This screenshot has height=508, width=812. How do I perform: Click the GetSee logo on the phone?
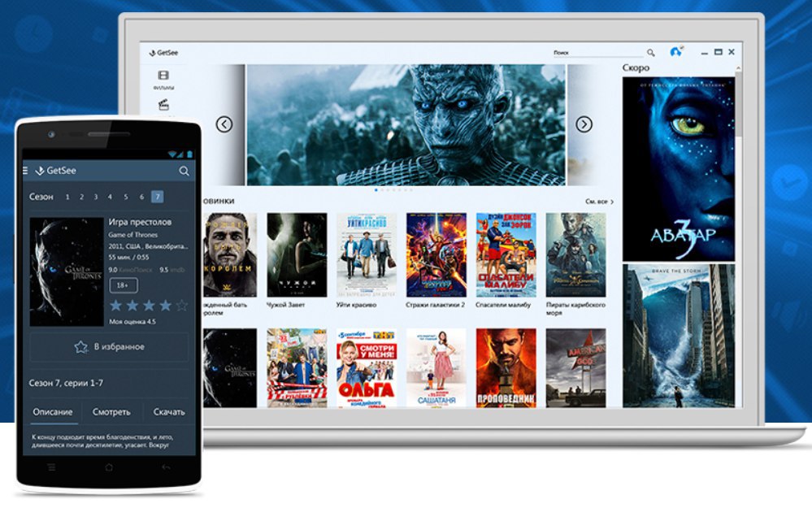pos(55,171)
